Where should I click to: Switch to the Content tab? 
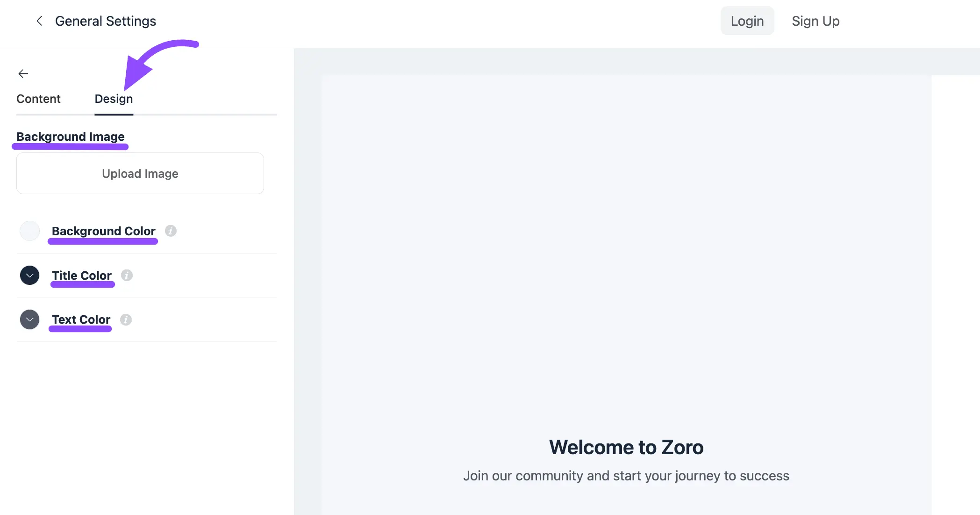point(38,99)
